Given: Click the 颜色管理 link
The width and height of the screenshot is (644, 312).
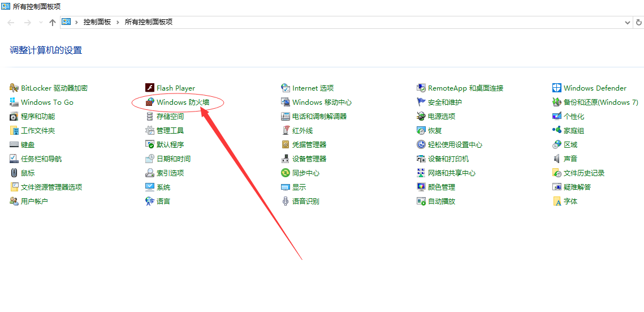Looking at the screenshot, I should click(x=442, y=187).
